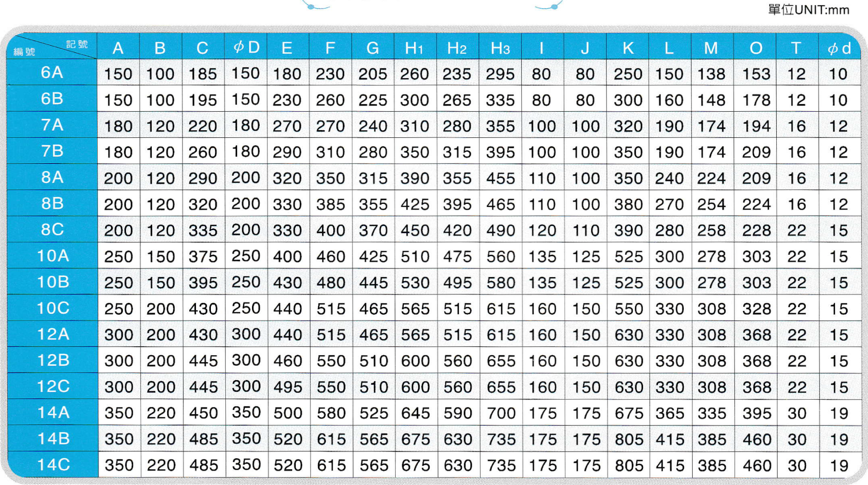Select the row label 10C

(53, 308)
